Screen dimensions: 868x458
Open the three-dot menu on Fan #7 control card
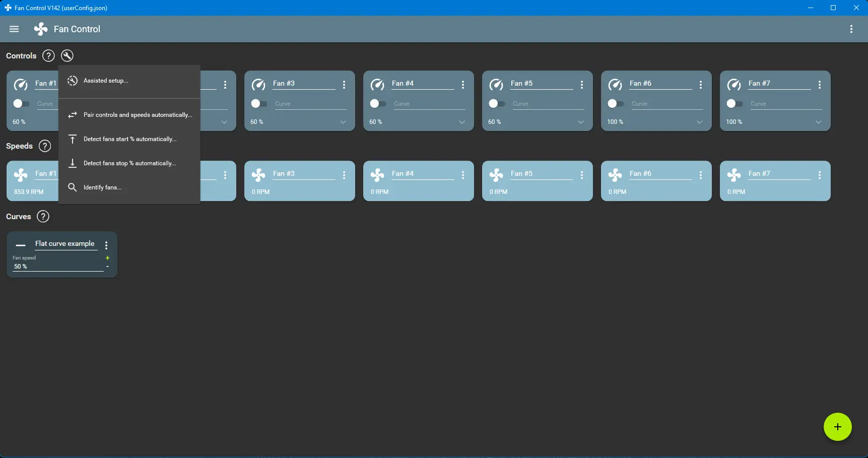[x=820, y=85]
